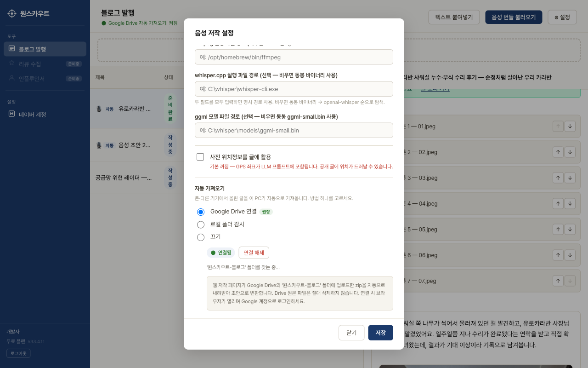Select Google Drive 연결 radio option
The width and height of the screenshot is (588, 368).
(201, 212)
